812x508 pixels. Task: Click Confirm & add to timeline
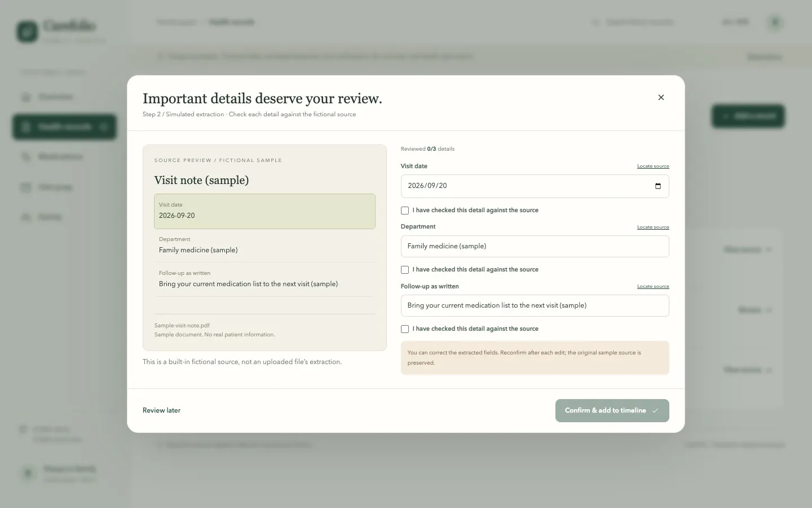(612, 411)
